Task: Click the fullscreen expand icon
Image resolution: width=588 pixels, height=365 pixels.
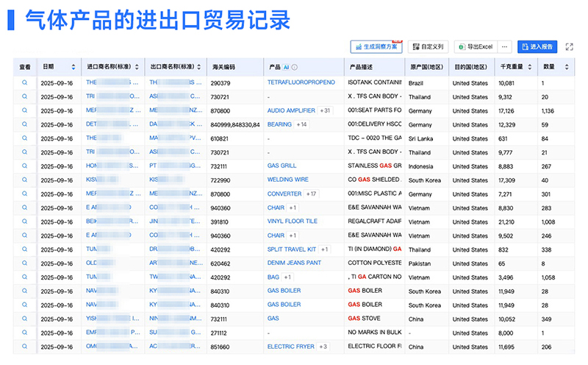Action: pyautogui.click(x=569, y=46)
